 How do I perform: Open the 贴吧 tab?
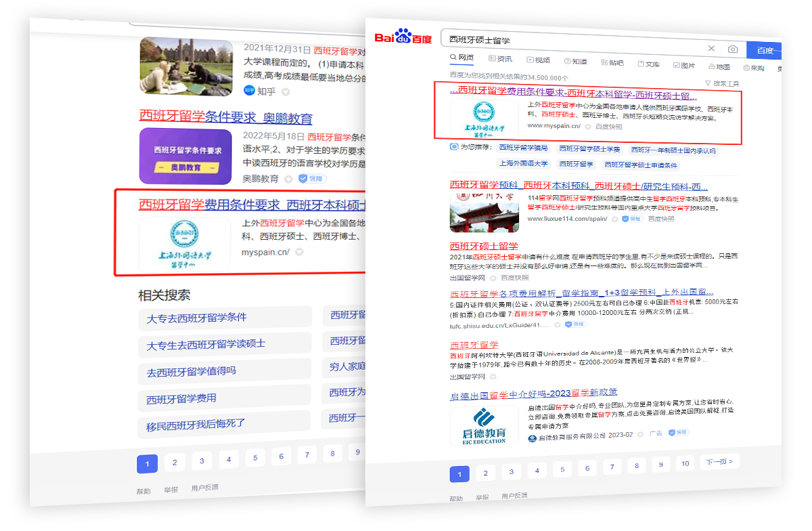(x=612, y=63)
